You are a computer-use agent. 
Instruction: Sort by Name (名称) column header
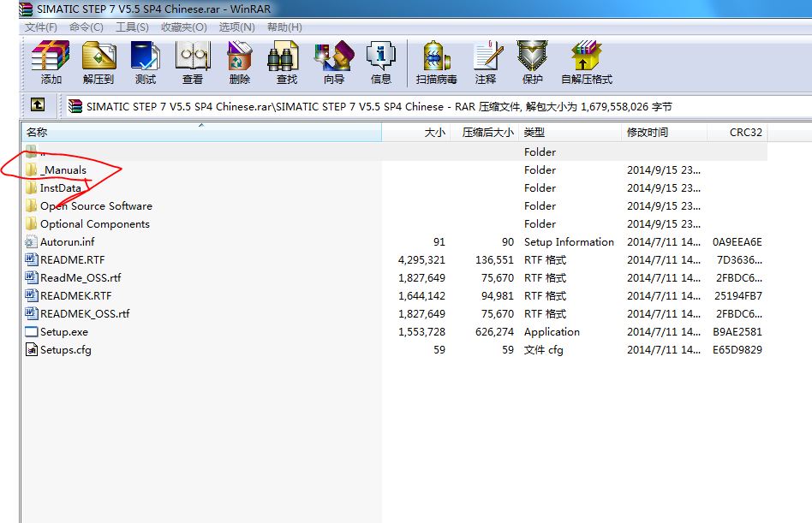pyautogui.click(x=201, y=132)
